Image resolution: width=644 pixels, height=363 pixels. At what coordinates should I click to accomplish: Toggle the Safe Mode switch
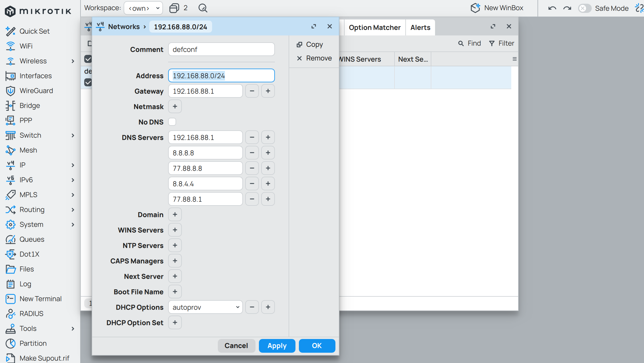(584, 8)
